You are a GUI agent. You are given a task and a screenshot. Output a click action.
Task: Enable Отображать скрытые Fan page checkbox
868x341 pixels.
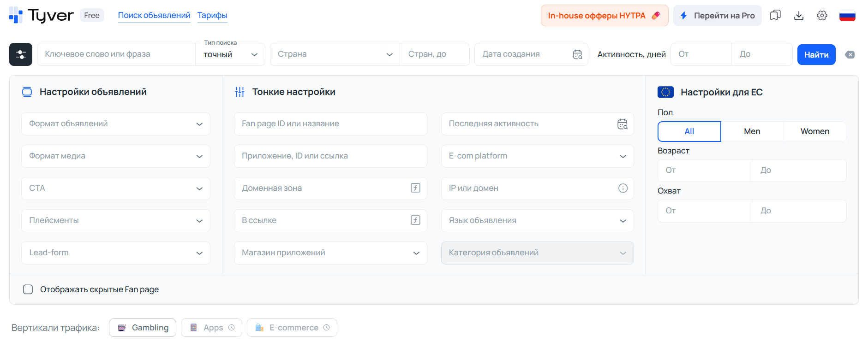28,289
